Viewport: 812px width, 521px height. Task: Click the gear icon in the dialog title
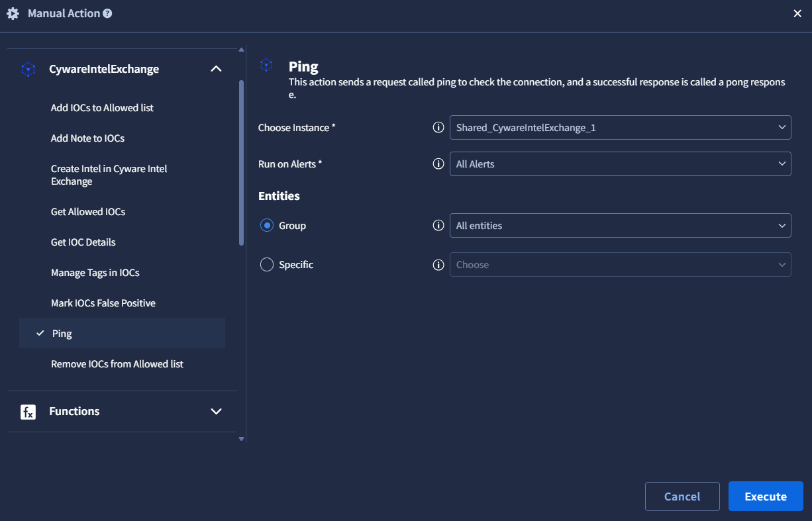(x=13, y=13)
